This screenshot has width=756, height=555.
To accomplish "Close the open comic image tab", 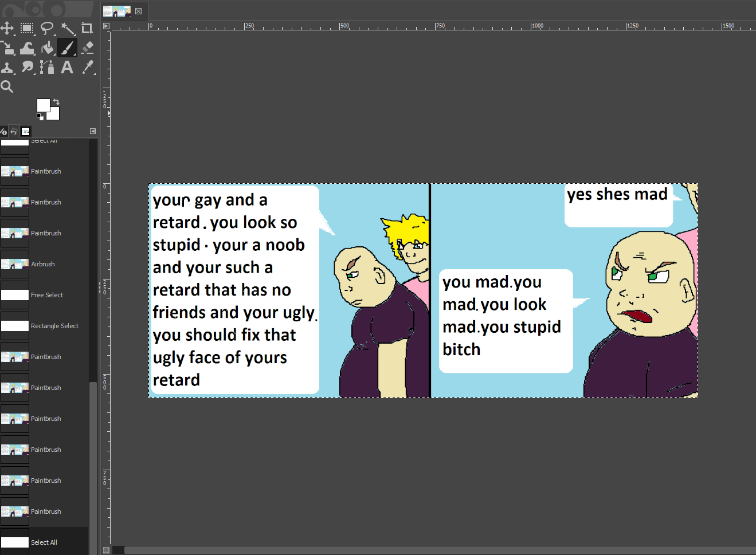I will [138, 11].
